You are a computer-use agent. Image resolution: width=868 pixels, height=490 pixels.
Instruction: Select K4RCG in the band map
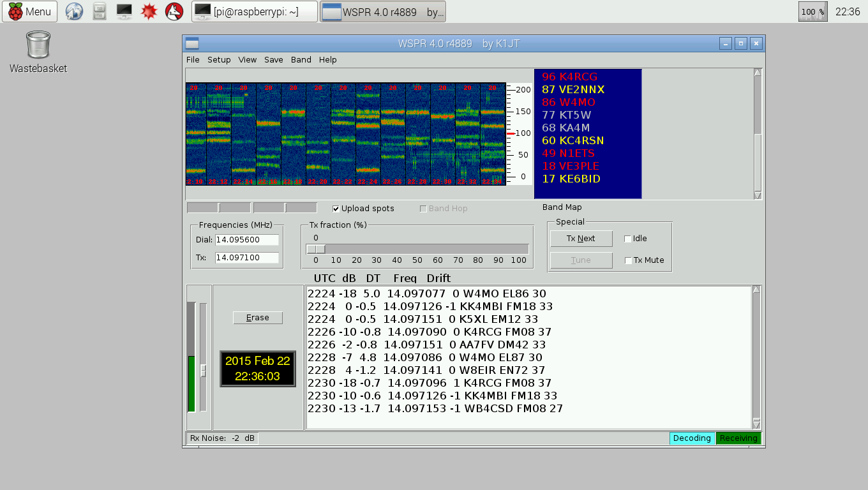[x=569, y=77]
